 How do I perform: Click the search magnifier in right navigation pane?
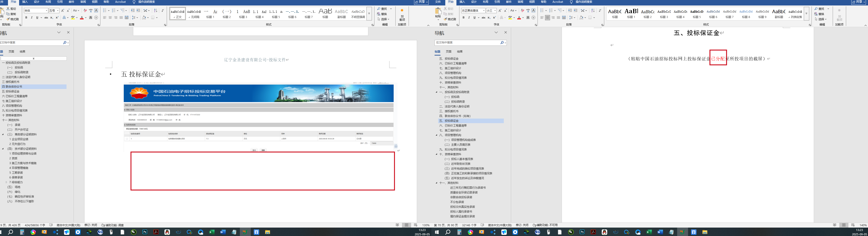(502, 43)
